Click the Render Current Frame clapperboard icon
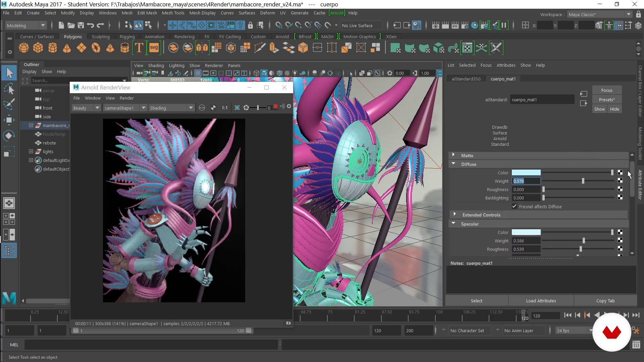Viewport: 644px width, 362px height. 445,25
